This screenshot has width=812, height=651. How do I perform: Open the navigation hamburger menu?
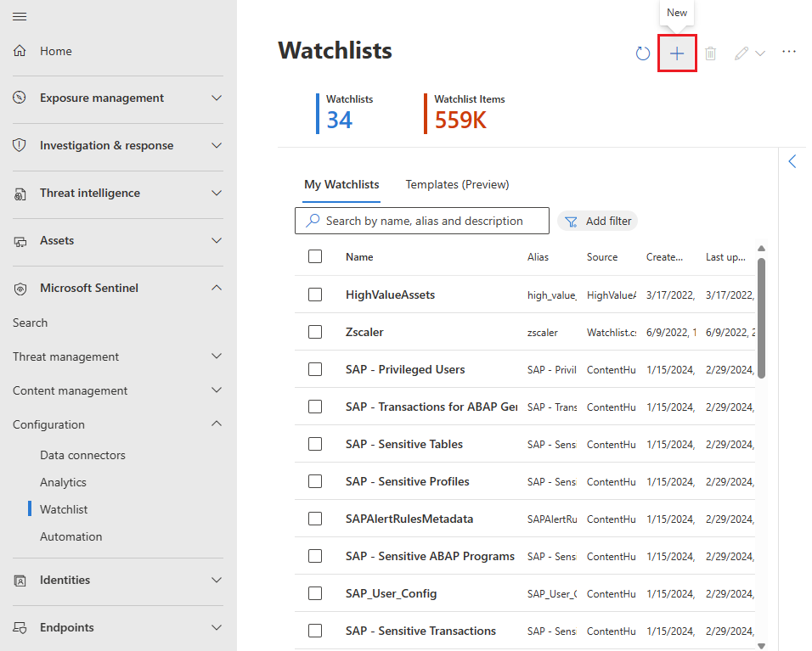pos(20,16)
